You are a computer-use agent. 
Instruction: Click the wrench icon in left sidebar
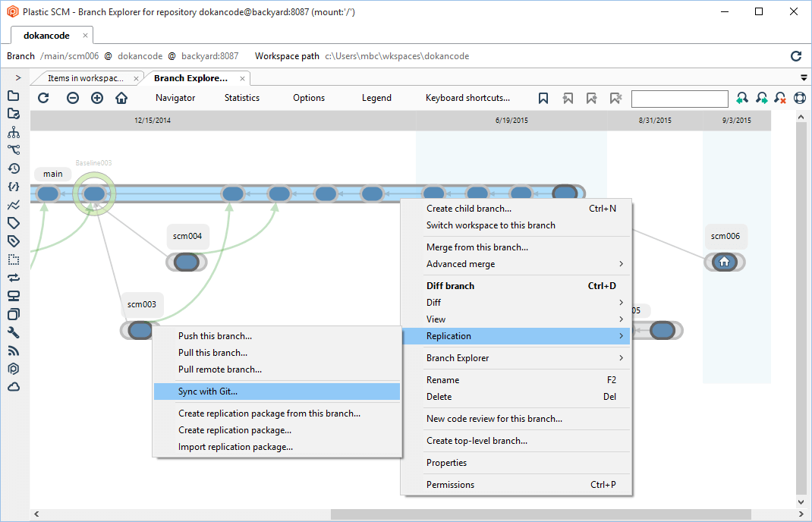pyautogui.click(x=14, y=332)
